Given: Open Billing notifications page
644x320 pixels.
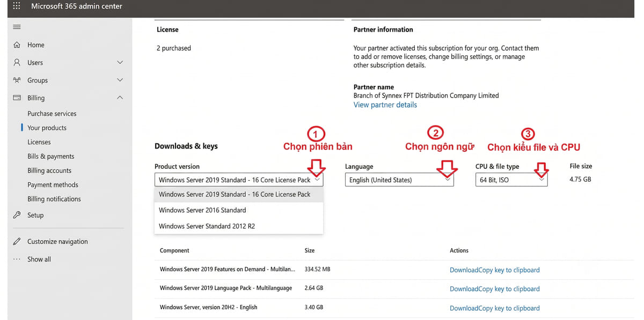Looking at the screenshot, I should tap(54, 199).
